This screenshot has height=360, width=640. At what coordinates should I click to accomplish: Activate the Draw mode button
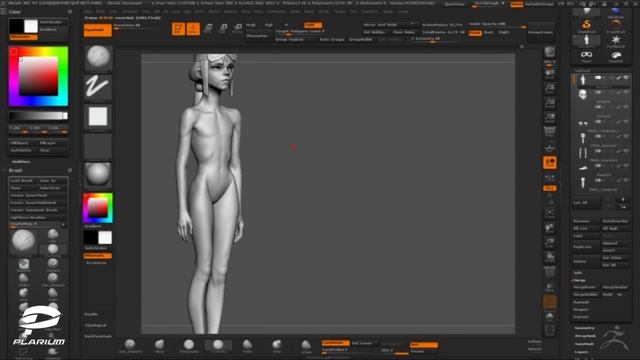[x=193, y=29]
